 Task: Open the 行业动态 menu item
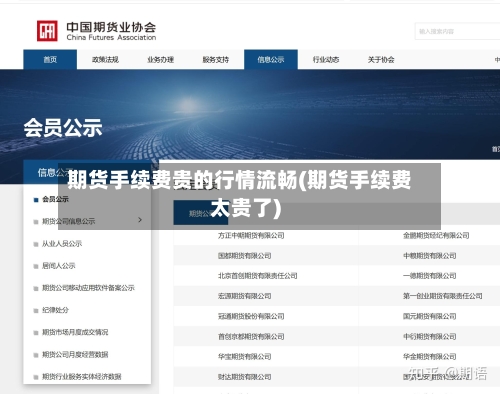(x=326, y=60)
